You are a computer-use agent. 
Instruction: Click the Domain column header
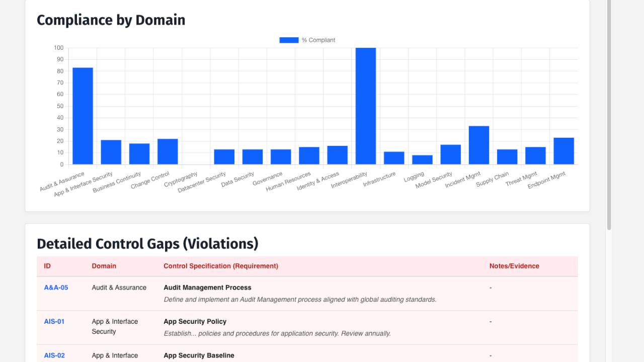104,266
